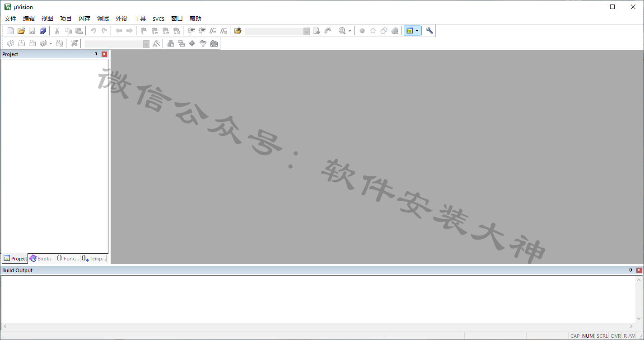Open Find in Files icon
The height and width of the screenshot is (340, 644).
238,31
